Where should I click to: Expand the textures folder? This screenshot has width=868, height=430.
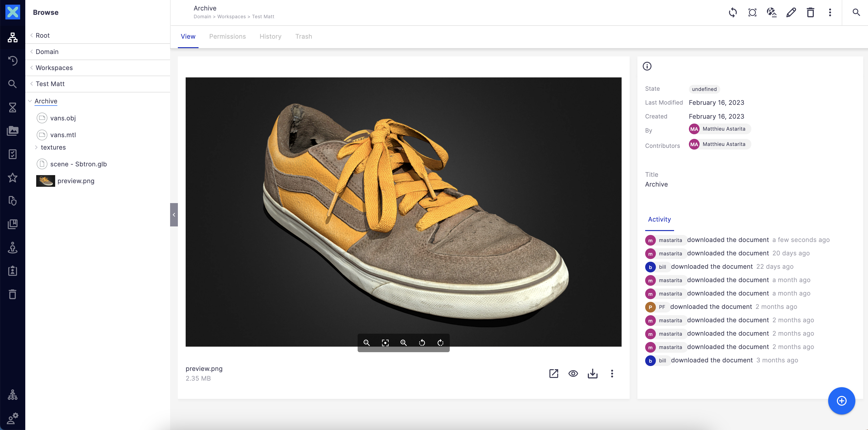[36, 147]
